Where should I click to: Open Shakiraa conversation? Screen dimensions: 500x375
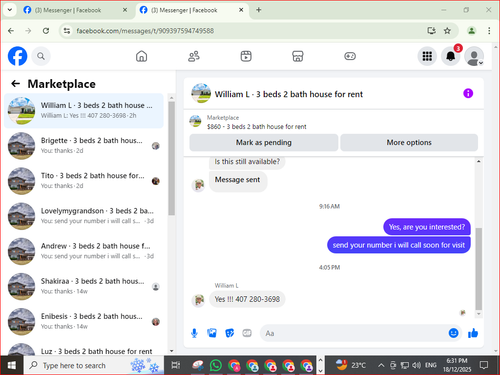tap(84, 286)
